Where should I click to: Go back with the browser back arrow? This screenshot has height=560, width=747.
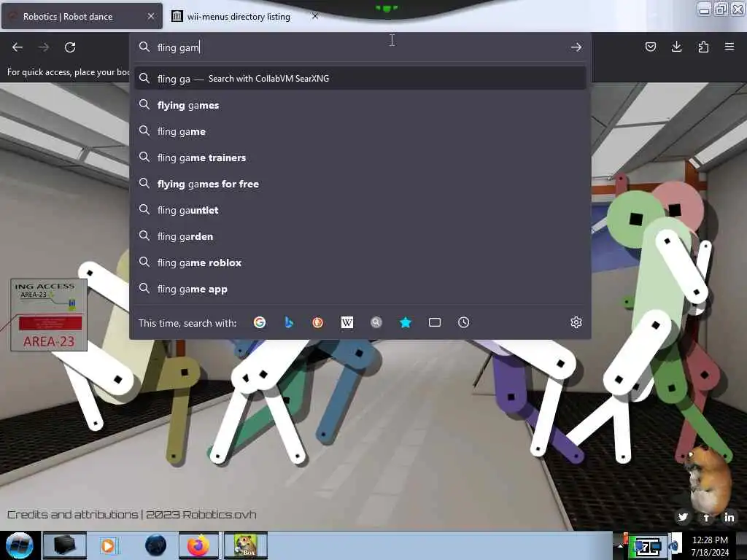(x=18, y=47)
